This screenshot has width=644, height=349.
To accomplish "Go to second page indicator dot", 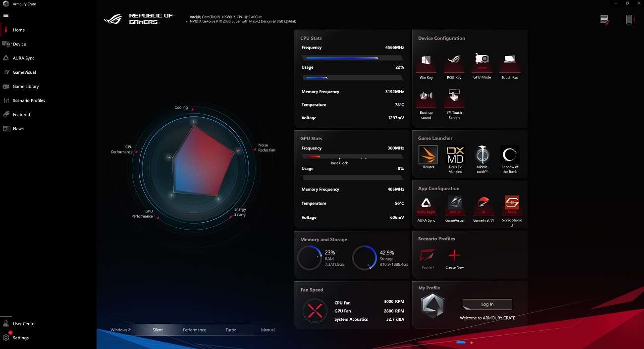I will point(472,343).
